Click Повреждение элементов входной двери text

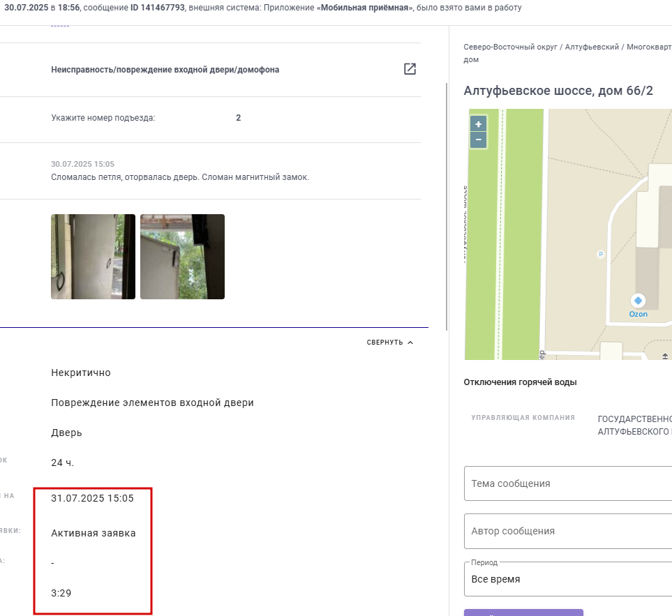152,403
